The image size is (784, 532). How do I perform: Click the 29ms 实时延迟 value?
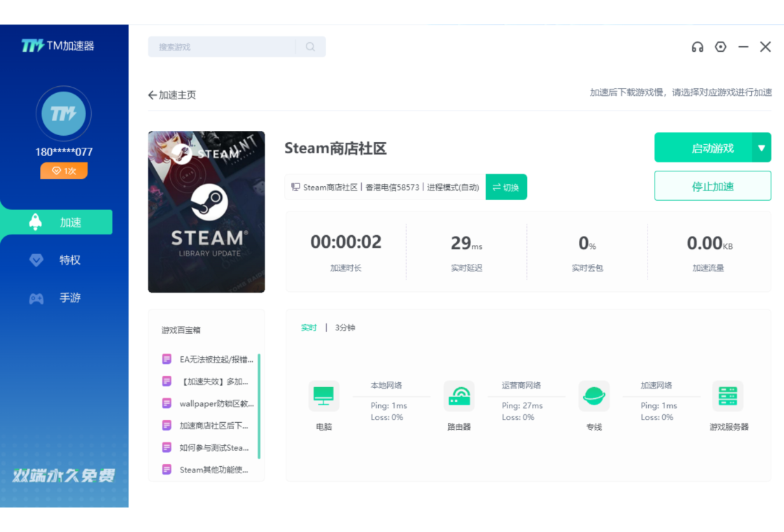466,243
